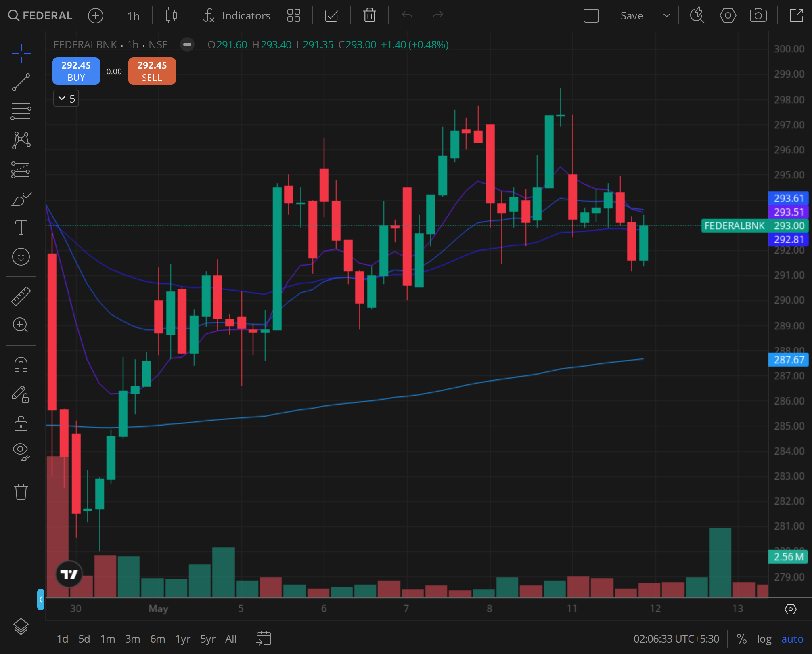Click FEDERALBNK symbol title in legend
Image resolution: width=812 pixels, height=654 pixels.
85,44
